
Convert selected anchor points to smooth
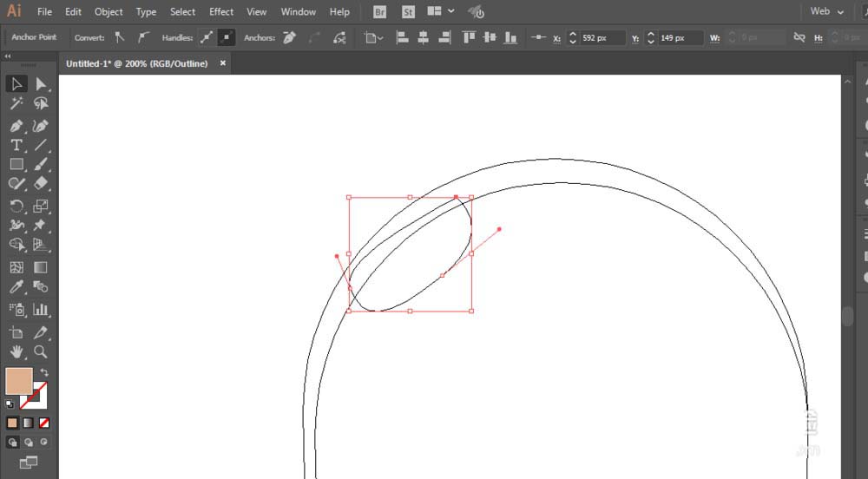[143, 37]
